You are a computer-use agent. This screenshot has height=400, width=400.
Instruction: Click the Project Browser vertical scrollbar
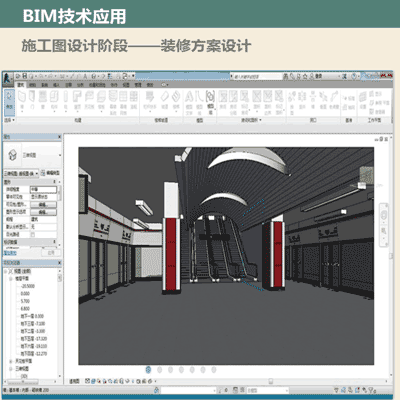pyautogui.click(x=60, y=323)
